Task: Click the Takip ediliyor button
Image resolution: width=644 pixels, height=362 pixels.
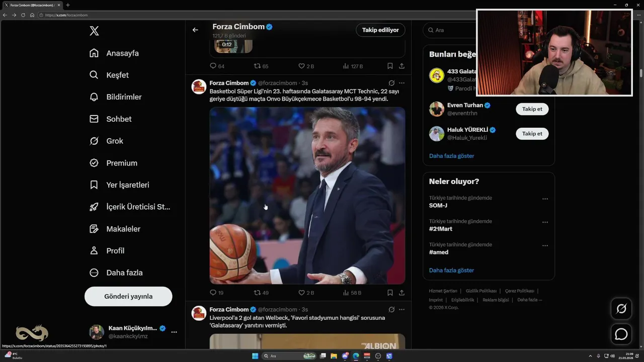Action: point(380,30)
